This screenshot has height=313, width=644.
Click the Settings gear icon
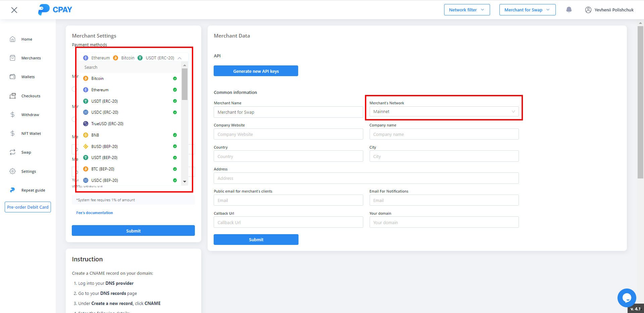(13, 171)
